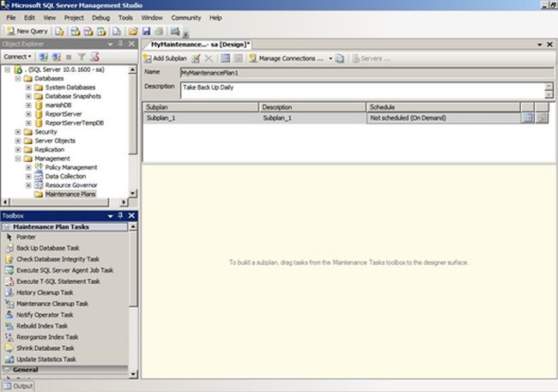Open the Toolbox window position dropdown
This screenshot has height=392, width=558.
pos(111,216)
